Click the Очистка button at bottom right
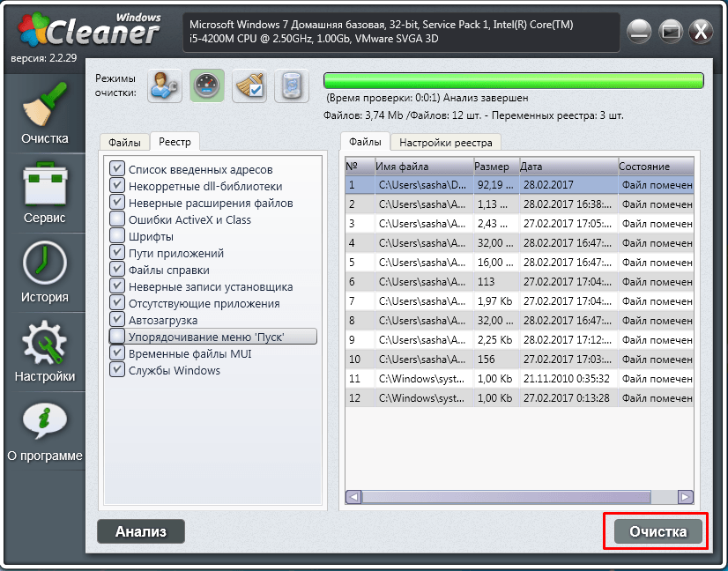 pos(657,531)
